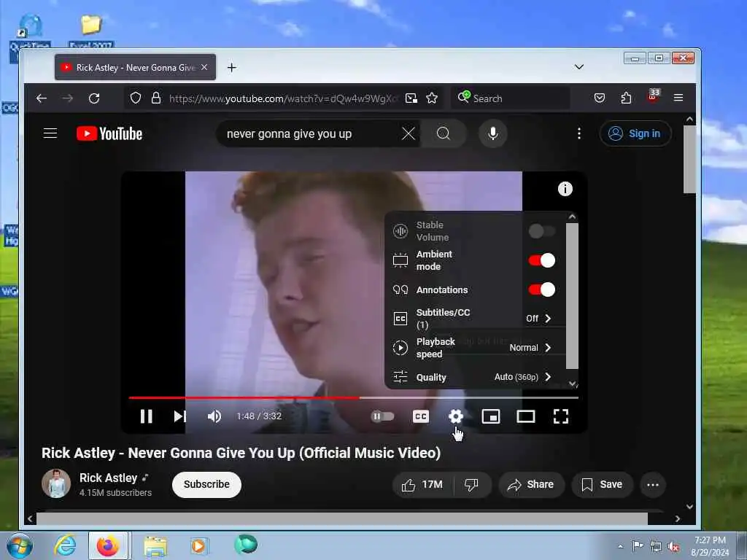Open YouTube three-dot settings menu

click(578, 134)
